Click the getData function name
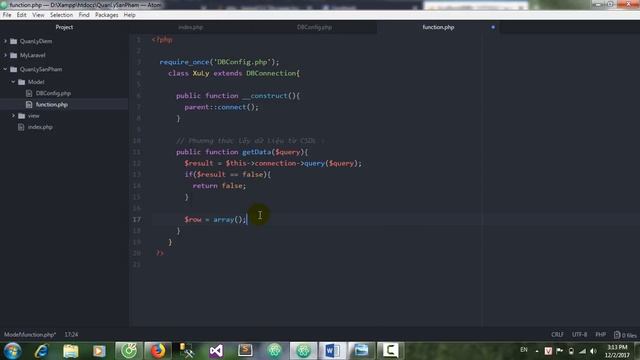Image resolution: width=640 pixels, height=360 pixels. 257,152
